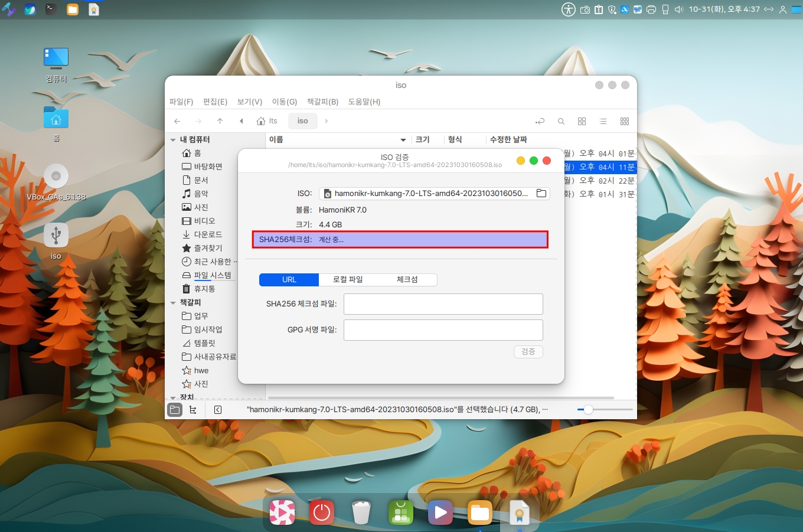Switch to compact view in toolbar
This screenshot has width=803, height=532.
(624, 121)
